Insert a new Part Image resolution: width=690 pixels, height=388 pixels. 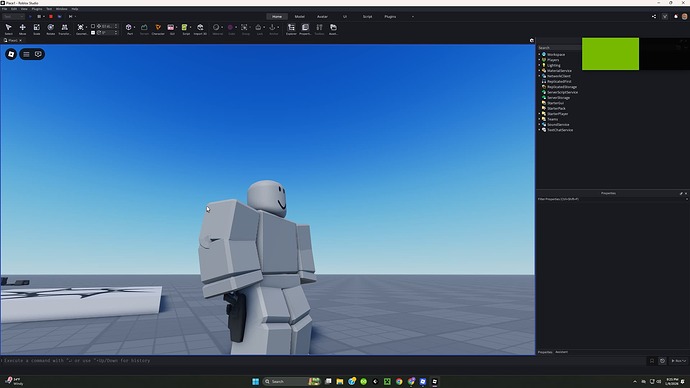129,29
